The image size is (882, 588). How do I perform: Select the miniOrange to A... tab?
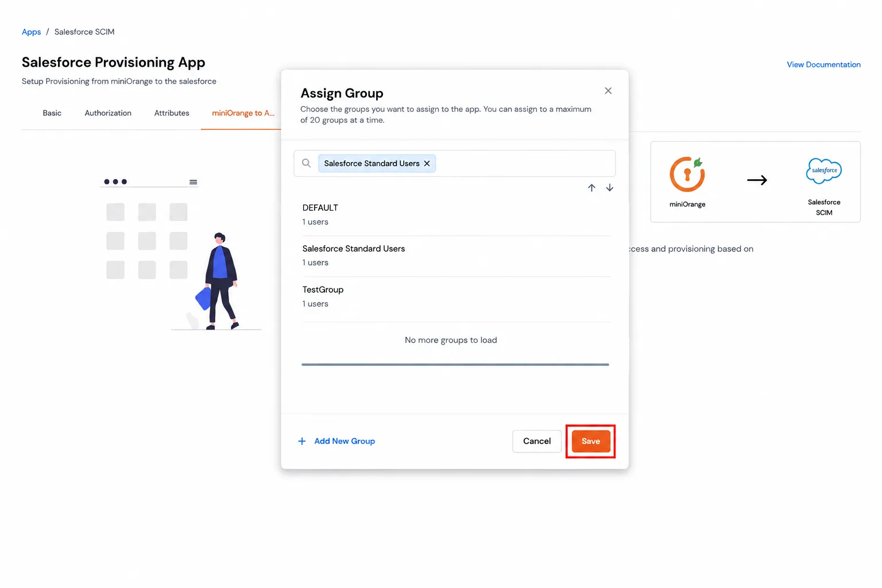click(243, 113)
